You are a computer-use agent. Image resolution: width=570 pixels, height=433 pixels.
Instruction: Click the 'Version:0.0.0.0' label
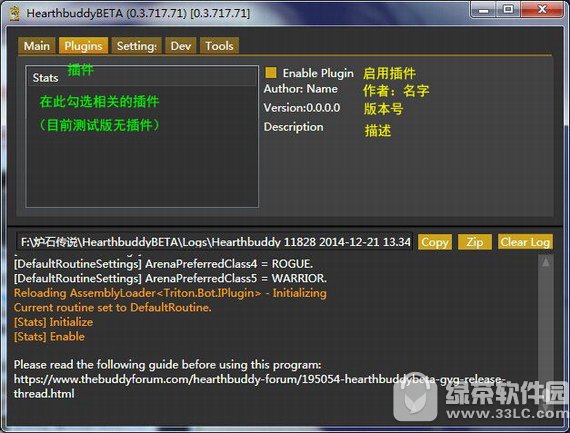point(302,108)
